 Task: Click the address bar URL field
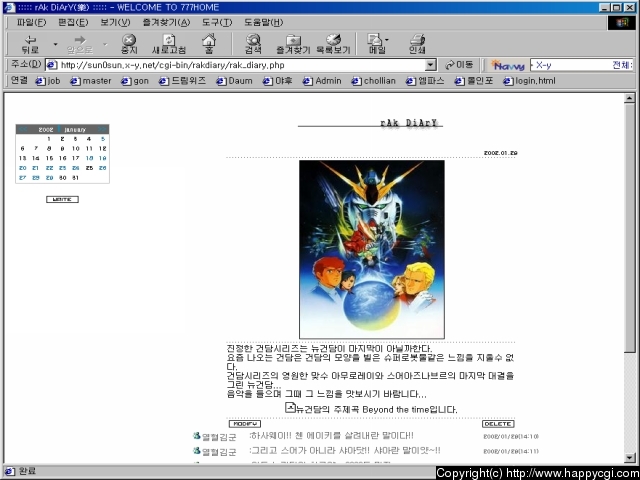241,65
